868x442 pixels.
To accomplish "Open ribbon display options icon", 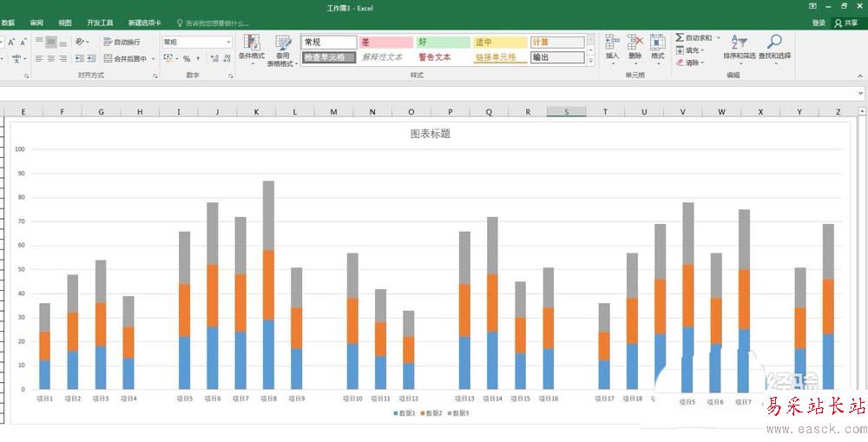I will (x=812, y=7).
